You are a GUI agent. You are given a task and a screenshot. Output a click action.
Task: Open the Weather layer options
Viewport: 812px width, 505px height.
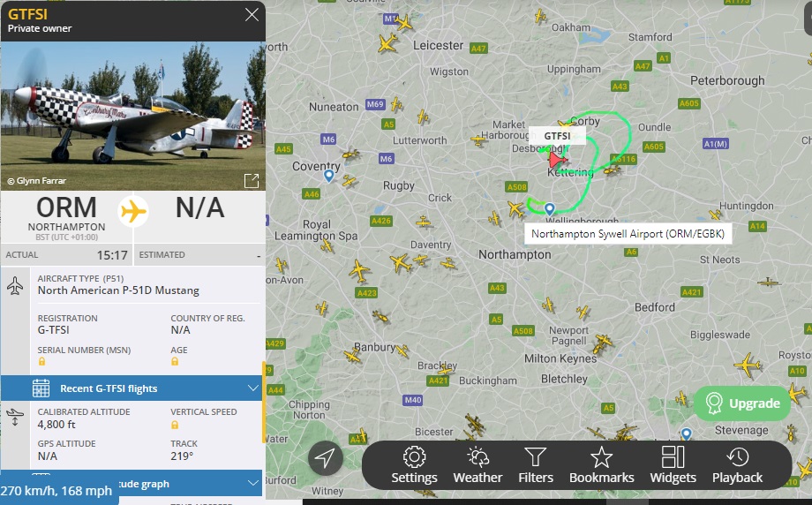tap(477, 464)
